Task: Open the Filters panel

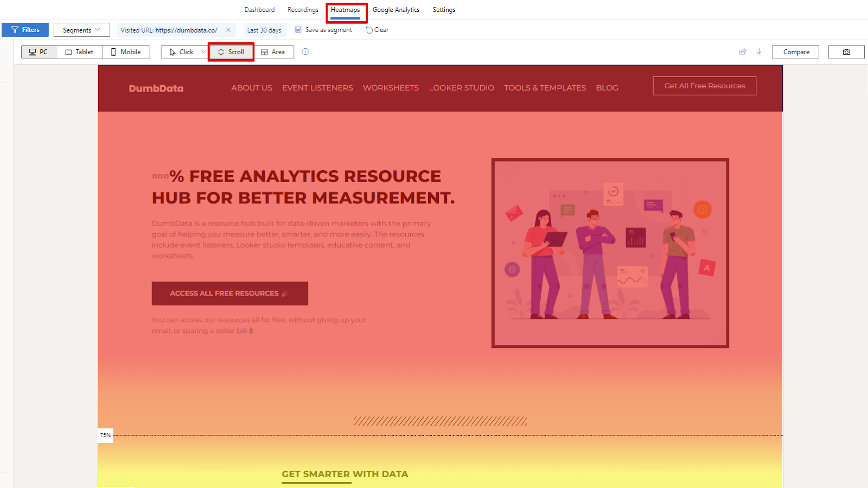Action: tap(25, 30)
